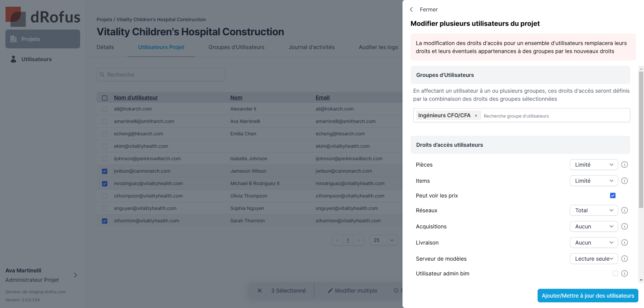
Task: Click the Utilisateurs person icon in sidebar
Action: (x=13, y=59)
